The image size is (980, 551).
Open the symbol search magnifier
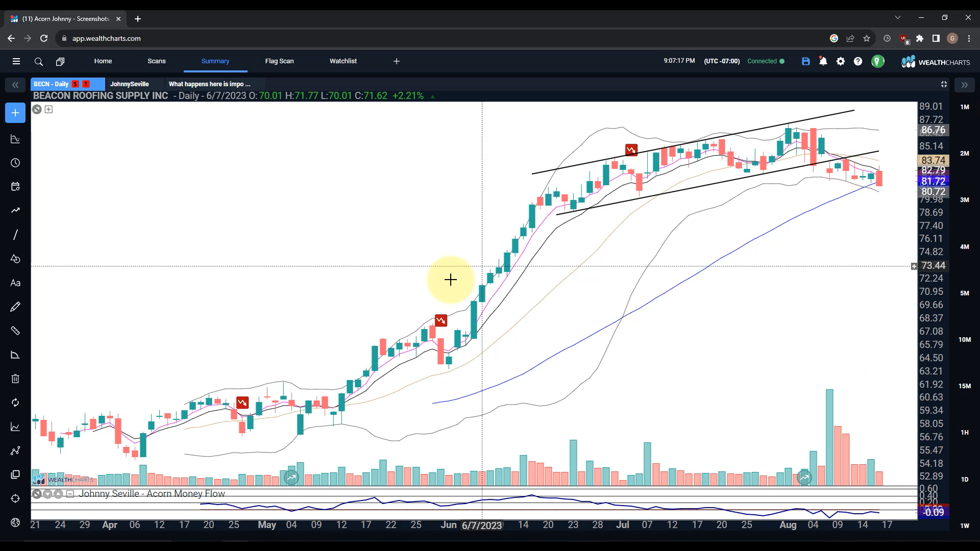pos(38,62)
